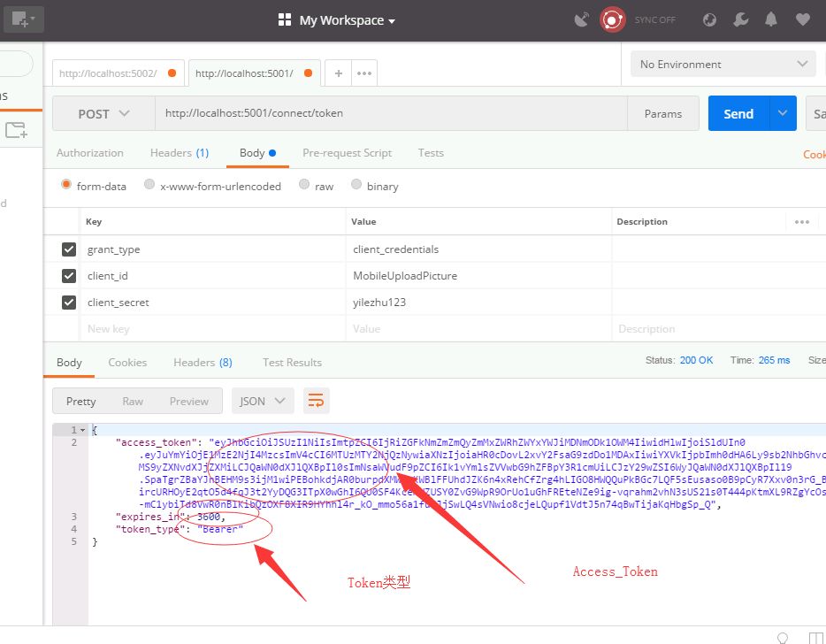The image size is (826, 644).
Task: Click the new window icon top-left
Action: coord(24,19)
